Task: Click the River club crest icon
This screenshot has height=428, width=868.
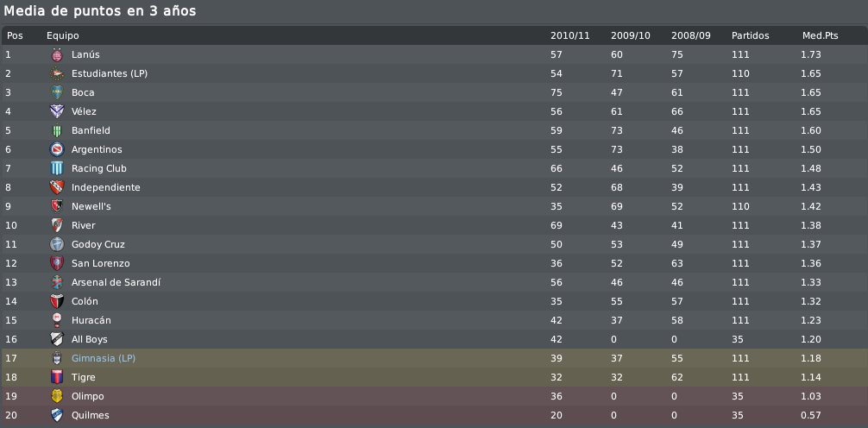Action: tap(57, 225)
